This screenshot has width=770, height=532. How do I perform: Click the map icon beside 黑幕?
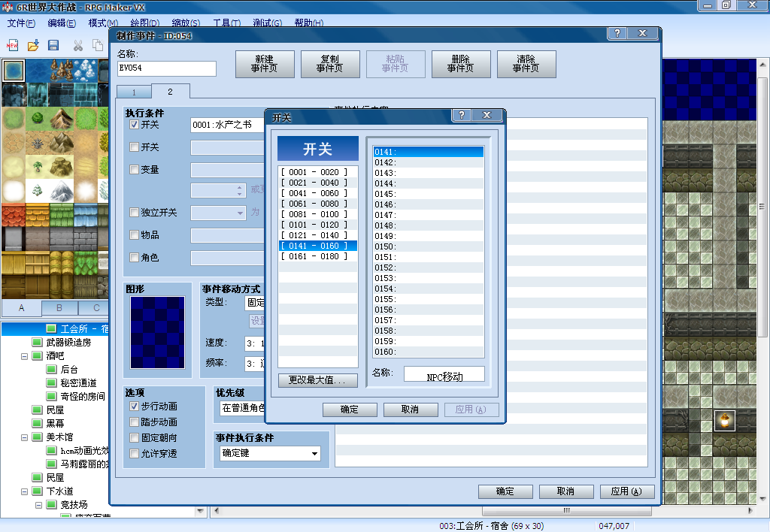(x=37, y=423)
